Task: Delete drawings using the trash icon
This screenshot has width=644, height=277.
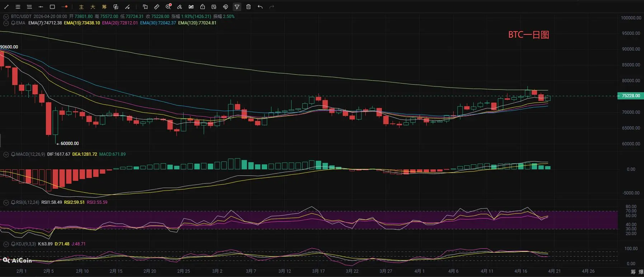Action: 248,7
